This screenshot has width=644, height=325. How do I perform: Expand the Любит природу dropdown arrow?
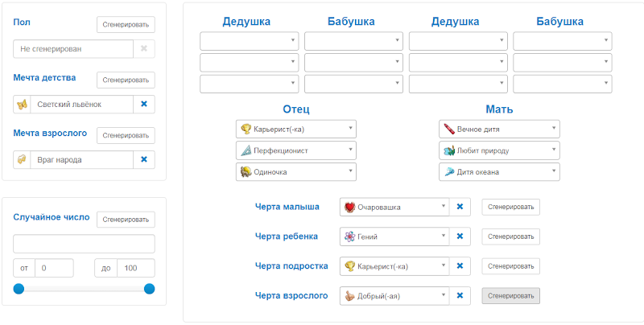tap(554, 150)
